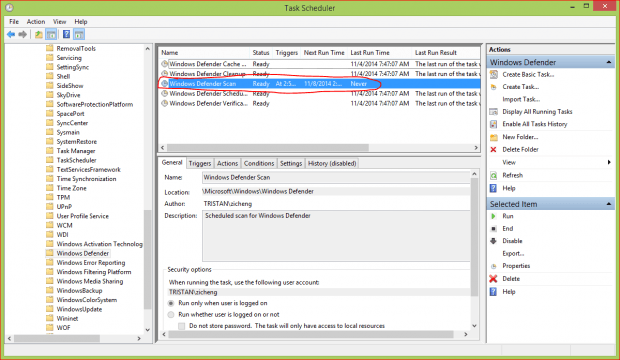The width and height of the screenshot is (620, 360).
Task: Switch to the Settings tab
Action: 291,163
